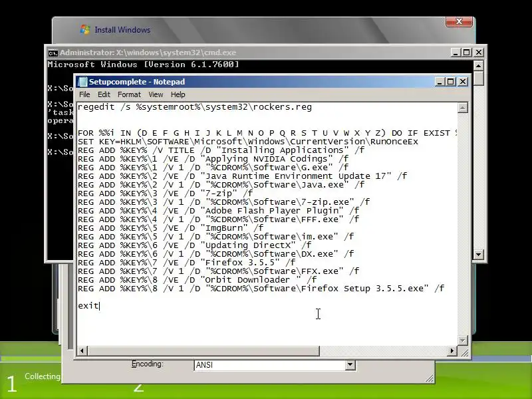Open the View menu in Notepad
The width and height of the screenshot is (532, 399).
pyautogui.click(x=156, y=94)
